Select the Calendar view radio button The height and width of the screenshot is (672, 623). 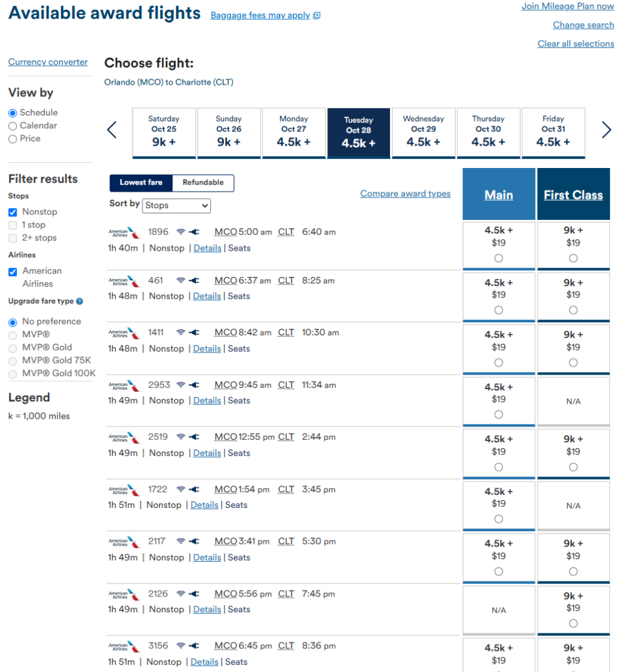pos(13,126)
